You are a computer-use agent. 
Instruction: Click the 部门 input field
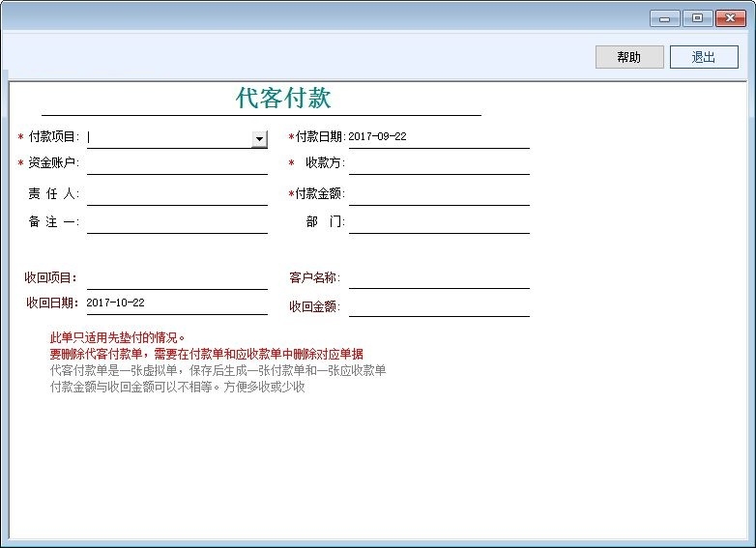pos(439,222)
